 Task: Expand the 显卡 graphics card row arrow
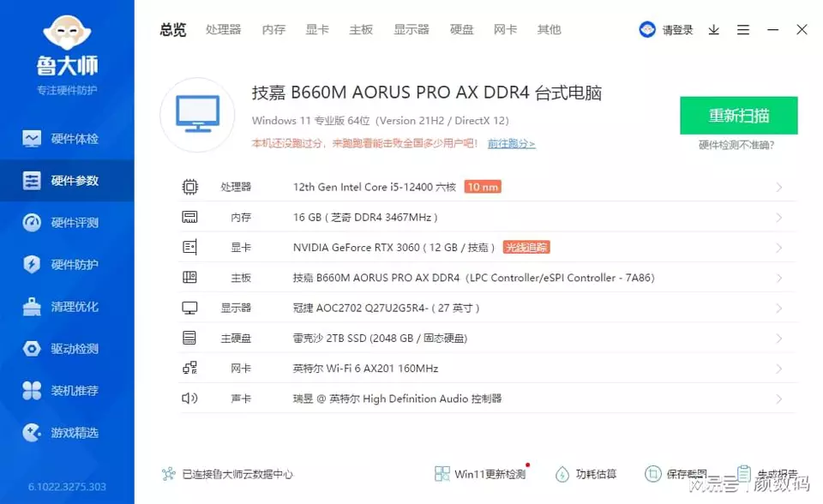click(778, 248)
